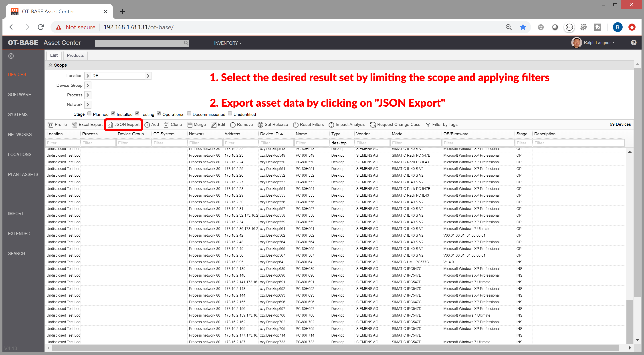
Task: Expand the Process selector
Action: pyautogui.click(x=88, y=95)
